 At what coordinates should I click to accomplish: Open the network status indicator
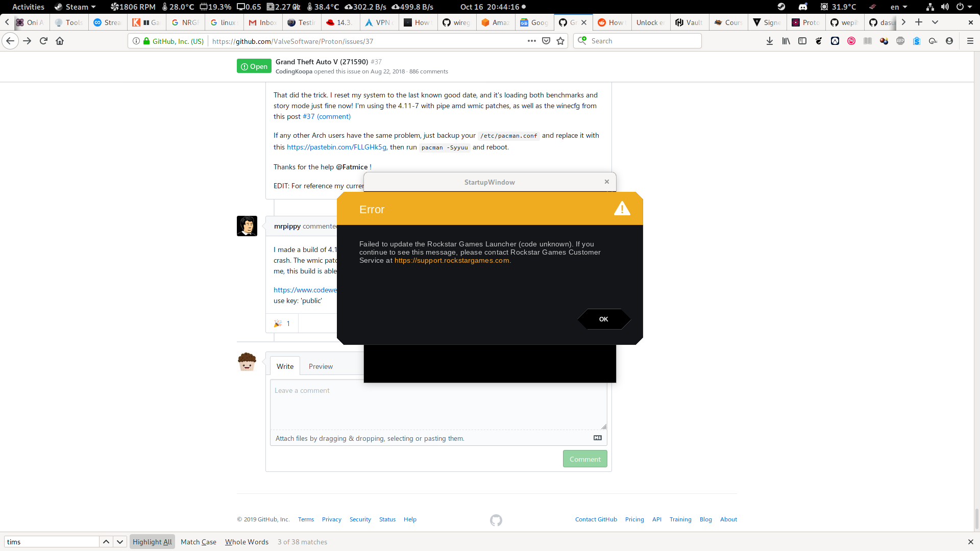click(x=930, y=7)
